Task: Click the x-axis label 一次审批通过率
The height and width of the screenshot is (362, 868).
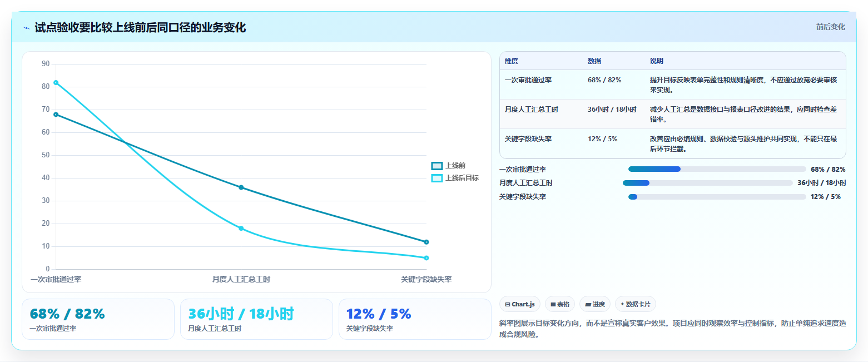Action: point(56,279)
